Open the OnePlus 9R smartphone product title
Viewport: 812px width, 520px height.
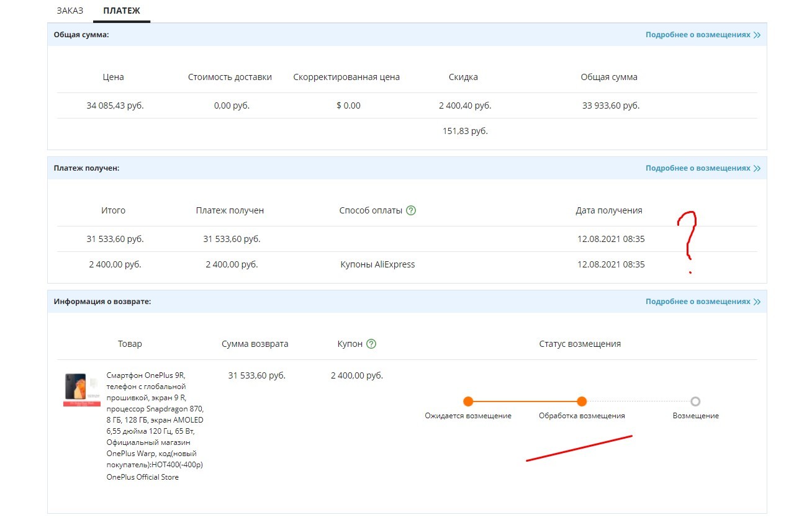point(155,421)
